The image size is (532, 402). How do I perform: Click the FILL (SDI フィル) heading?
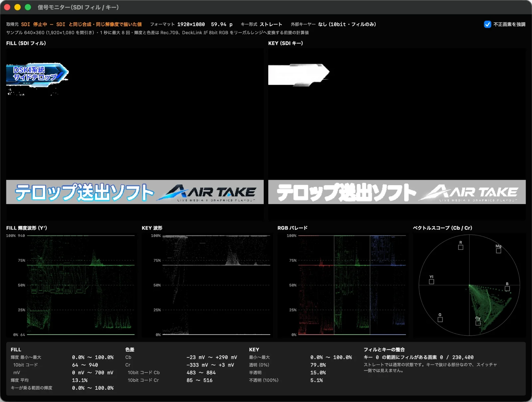(26, 43)
